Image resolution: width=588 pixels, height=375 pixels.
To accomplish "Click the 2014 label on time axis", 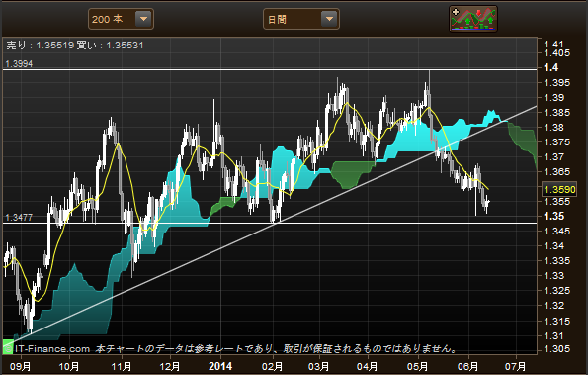I will pyautogui.click(x=220, y=366).
